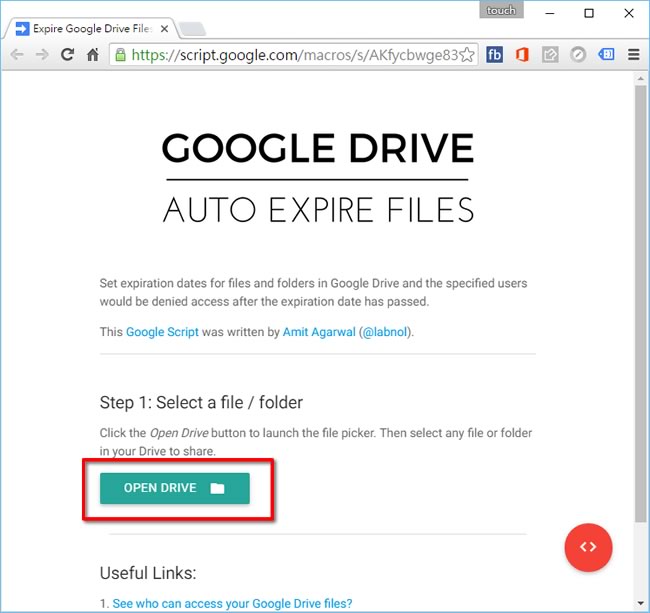This screenshot has width=650, height=613.
Task: Click the 'GOOGLE DRIVE' title text
Action: pos(318,148)
